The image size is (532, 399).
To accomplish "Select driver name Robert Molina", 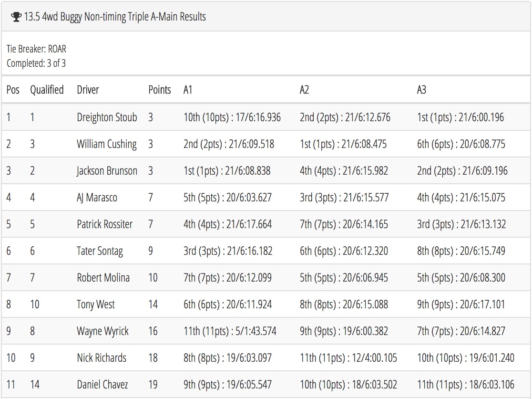I will (103, 277).
